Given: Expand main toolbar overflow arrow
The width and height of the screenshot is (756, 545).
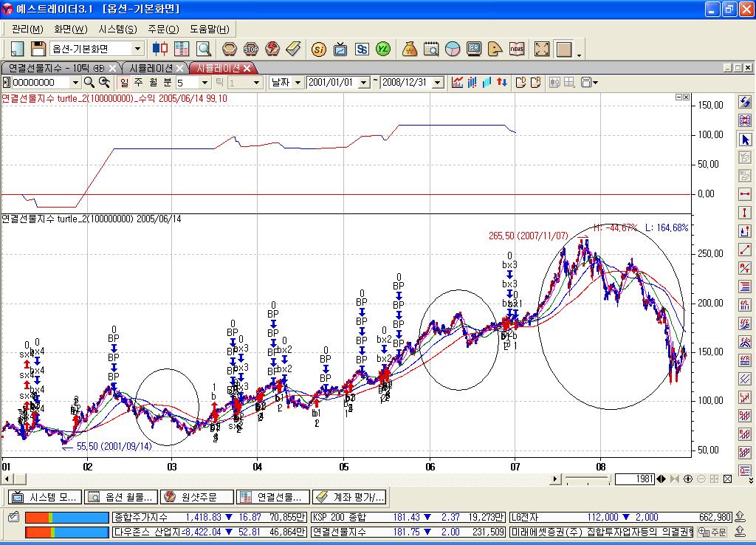Looking at the screenshot, I should (x=579, y=55).
